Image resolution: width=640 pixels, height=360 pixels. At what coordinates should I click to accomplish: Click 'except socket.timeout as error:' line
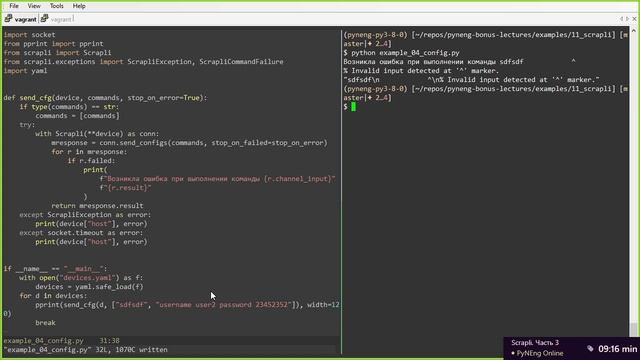(x=81, y=233)
